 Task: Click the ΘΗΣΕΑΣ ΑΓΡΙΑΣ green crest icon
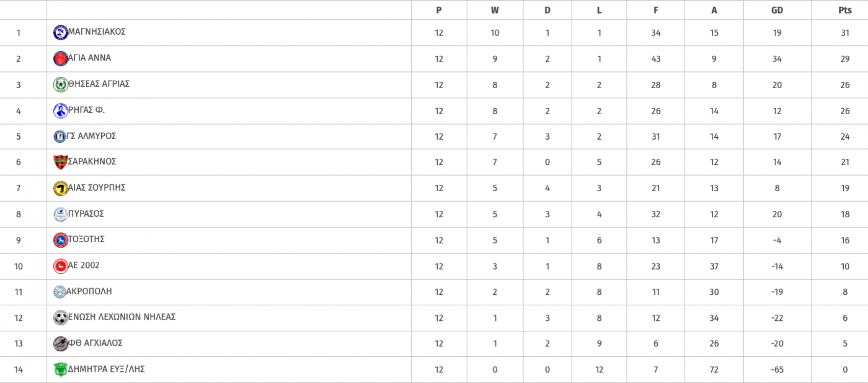click(61, 84)
